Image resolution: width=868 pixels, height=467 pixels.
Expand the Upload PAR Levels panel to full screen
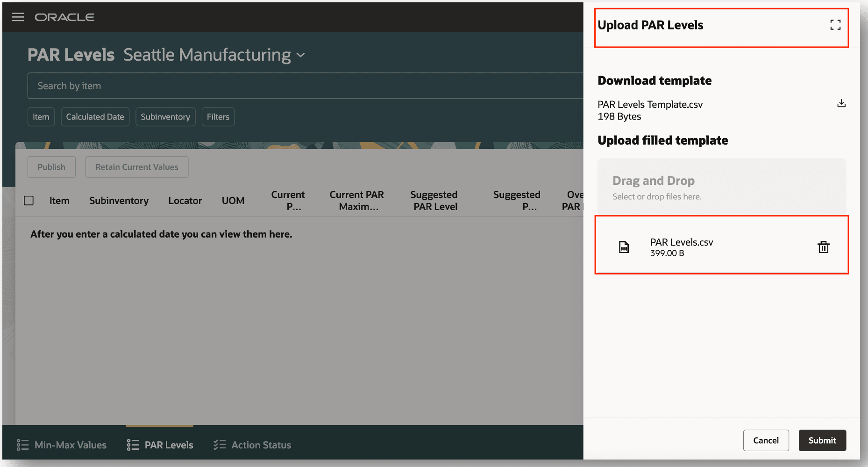click(835, 25)
